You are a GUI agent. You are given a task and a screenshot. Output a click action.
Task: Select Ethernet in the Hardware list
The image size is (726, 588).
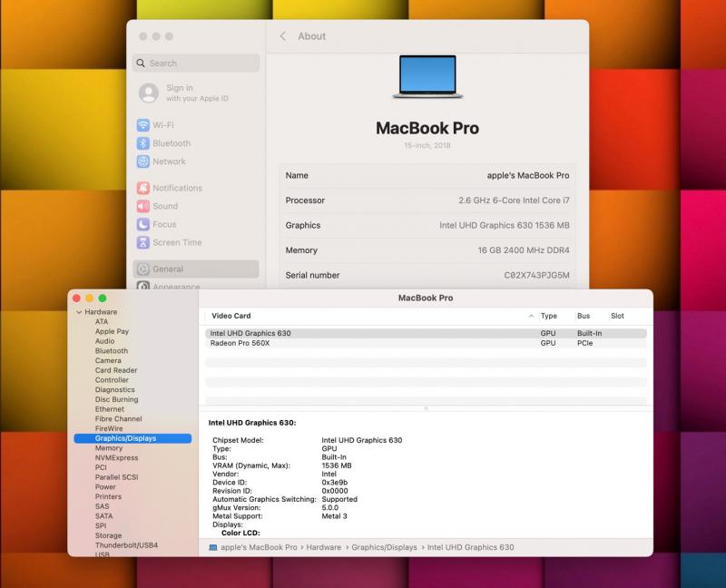[x=110, y=409]
